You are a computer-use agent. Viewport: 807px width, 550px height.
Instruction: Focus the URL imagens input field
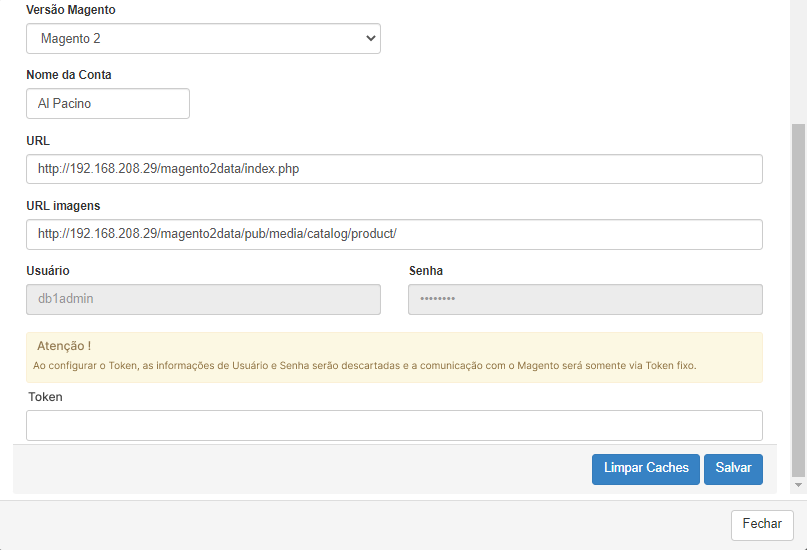pyautogui.click(x=394, y=234)
